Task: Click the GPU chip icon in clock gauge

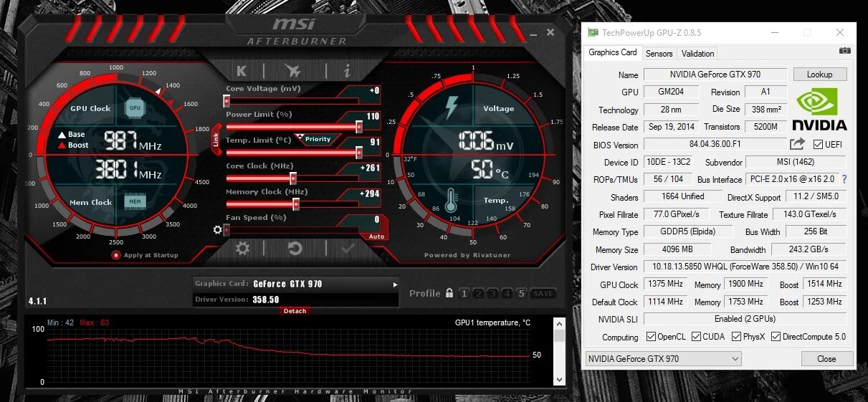Action: (134, 108)
